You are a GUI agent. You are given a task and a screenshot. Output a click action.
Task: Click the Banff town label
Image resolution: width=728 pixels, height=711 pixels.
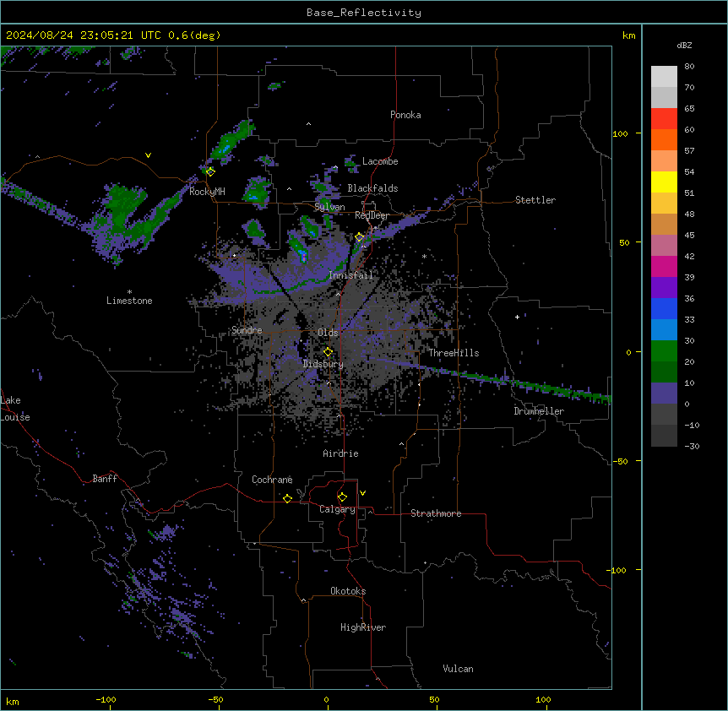point(105,479)
